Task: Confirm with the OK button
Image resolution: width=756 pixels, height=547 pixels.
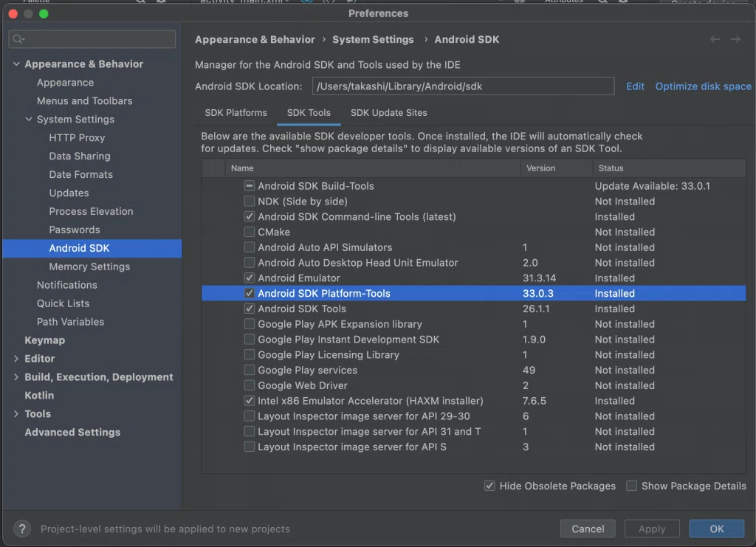Action: 716,529
